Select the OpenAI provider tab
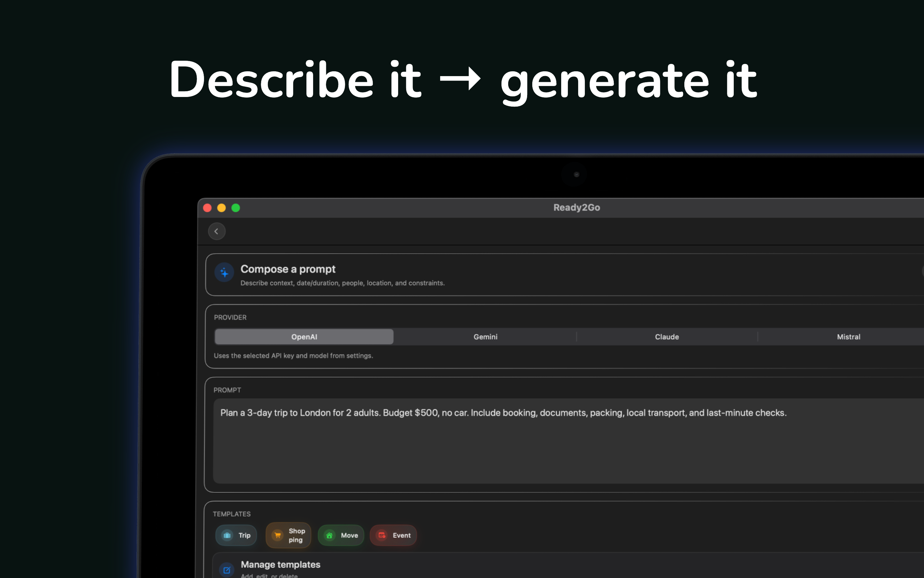Image resolution: width=924 pixels, height=578 pixels. tap(304, 337)
